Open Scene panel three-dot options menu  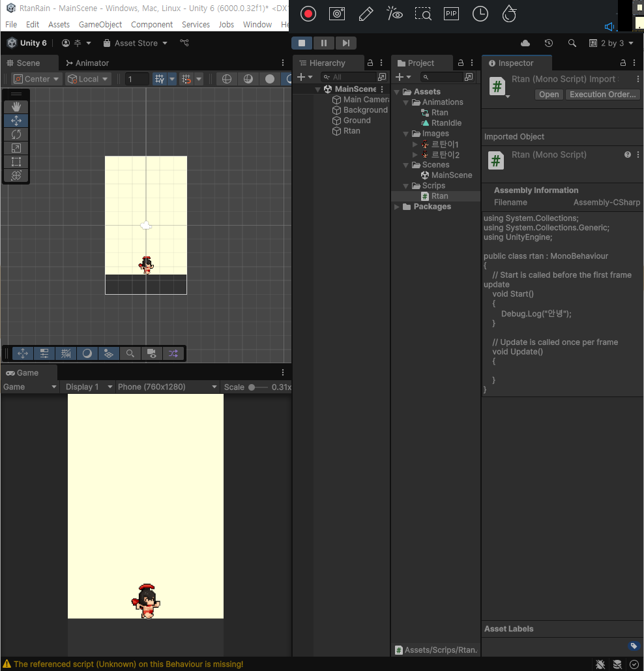[283, 63]
